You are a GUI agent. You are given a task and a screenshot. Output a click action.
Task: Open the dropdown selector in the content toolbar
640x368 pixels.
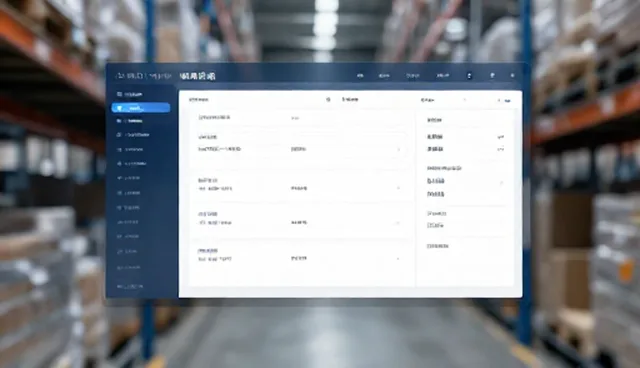tap(444, 100)
